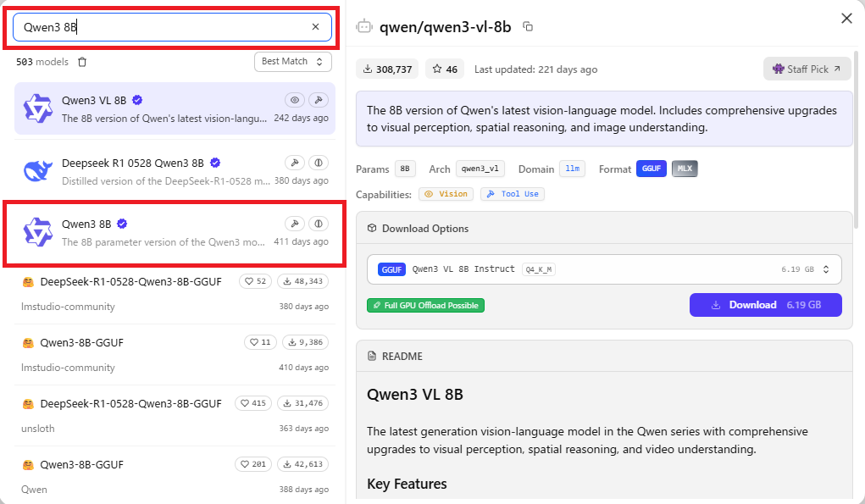
Task: Select the GGUF format option
Action: (x=651, y=169)
